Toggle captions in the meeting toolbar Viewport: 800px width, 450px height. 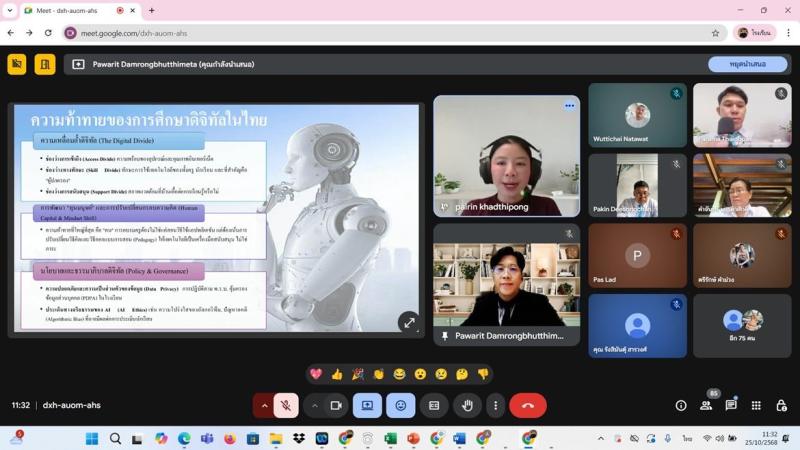pyautogui.click(x=434, y=405)
